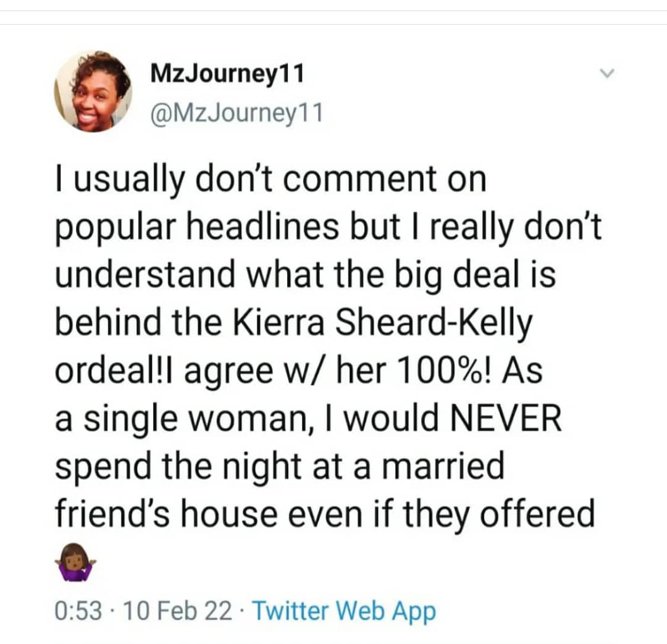Click the @MzJourney11 handle
667x644 pixels.
(237, 113)
